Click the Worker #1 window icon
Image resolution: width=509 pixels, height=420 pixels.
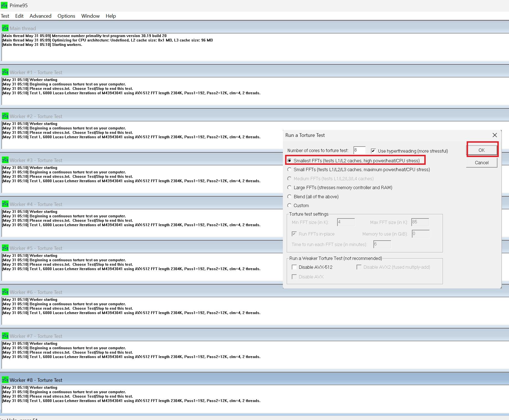tap(5, 72)
